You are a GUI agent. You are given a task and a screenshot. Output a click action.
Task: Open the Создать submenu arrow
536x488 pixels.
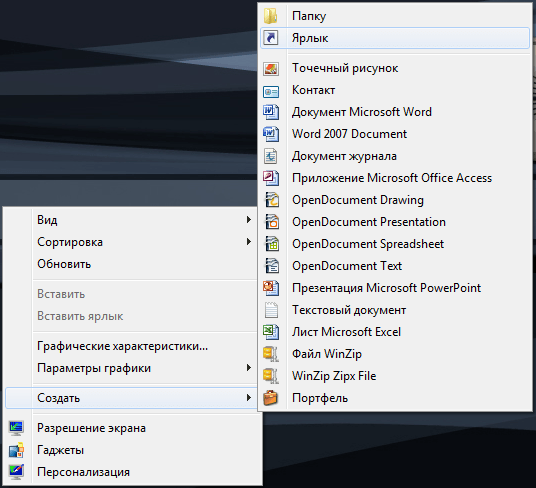[249, 398]
